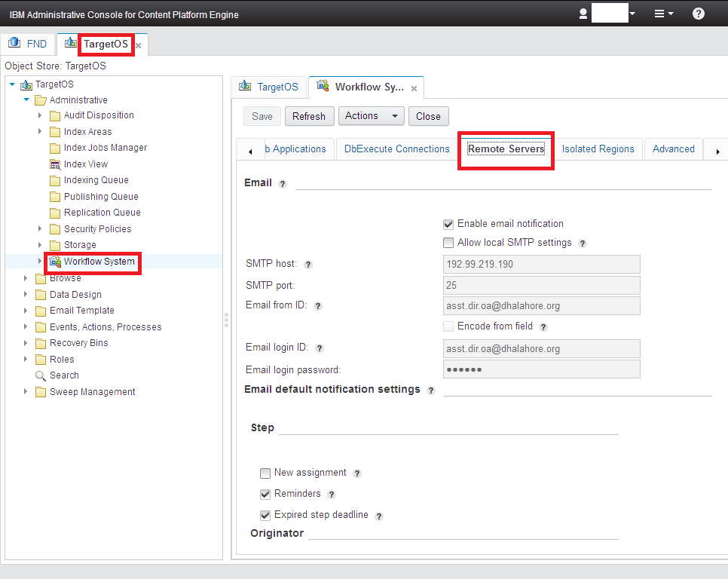The width and height of the screenshot is (728, 579).
Task: Click left arrow to scroll the tabs
Action: [251, 149]
